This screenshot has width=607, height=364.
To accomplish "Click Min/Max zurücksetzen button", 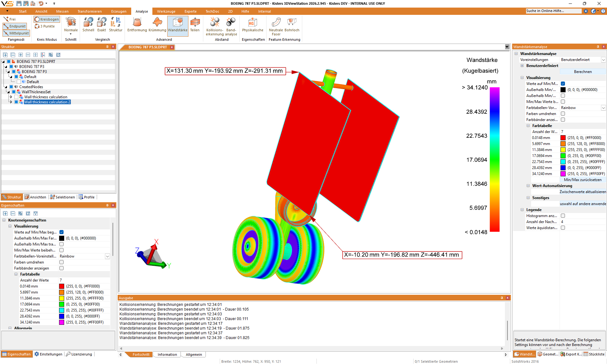I will [x=583, y=180].
